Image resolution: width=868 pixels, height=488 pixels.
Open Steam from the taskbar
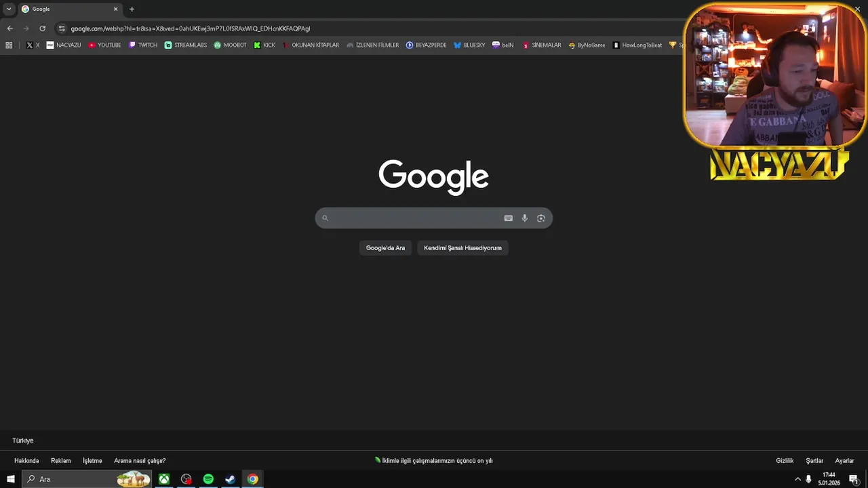coord(231,479)
